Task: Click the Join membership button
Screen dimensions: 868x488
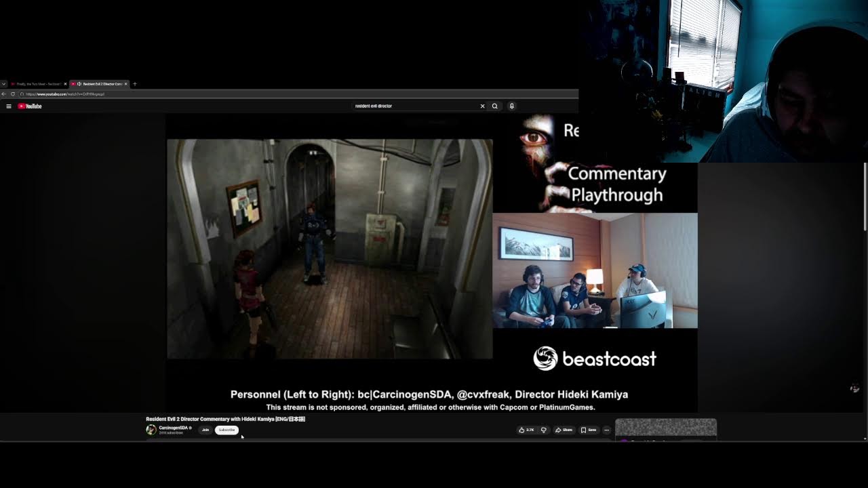Action: (205, 430)
